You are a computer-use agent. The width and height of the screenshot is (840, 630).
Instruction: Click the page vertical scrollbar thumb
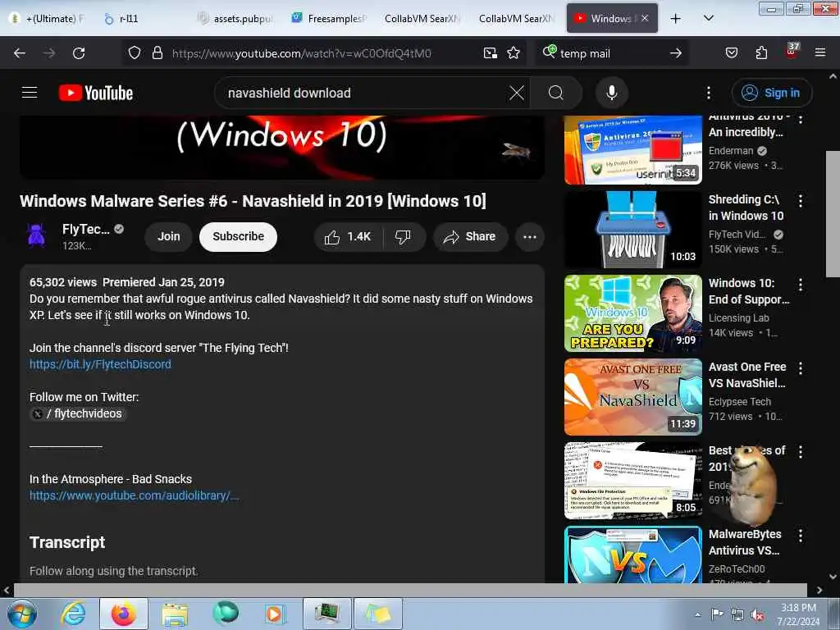point(833,214)
